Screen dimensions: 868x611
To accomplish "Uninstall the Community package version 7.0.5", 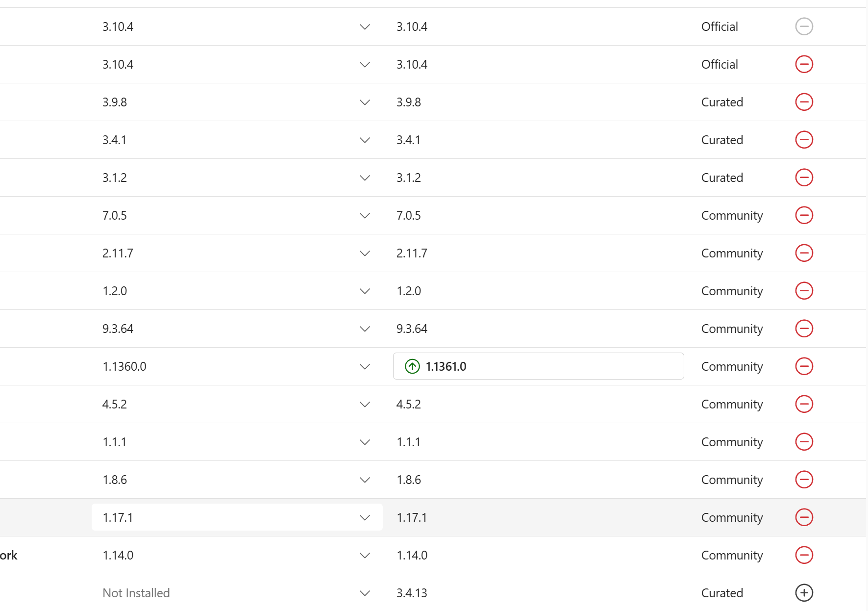I will pos(804,215).
